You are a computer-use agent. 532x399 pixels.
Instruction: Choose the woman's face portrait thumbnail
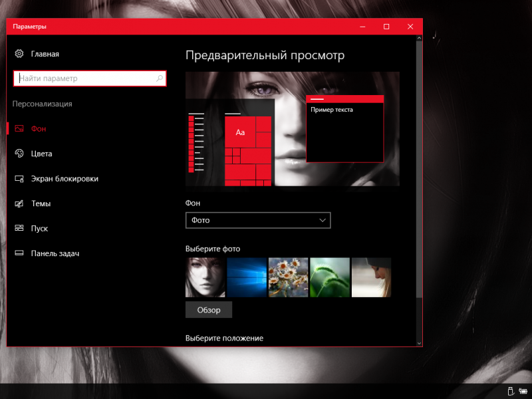pos(205,277)
